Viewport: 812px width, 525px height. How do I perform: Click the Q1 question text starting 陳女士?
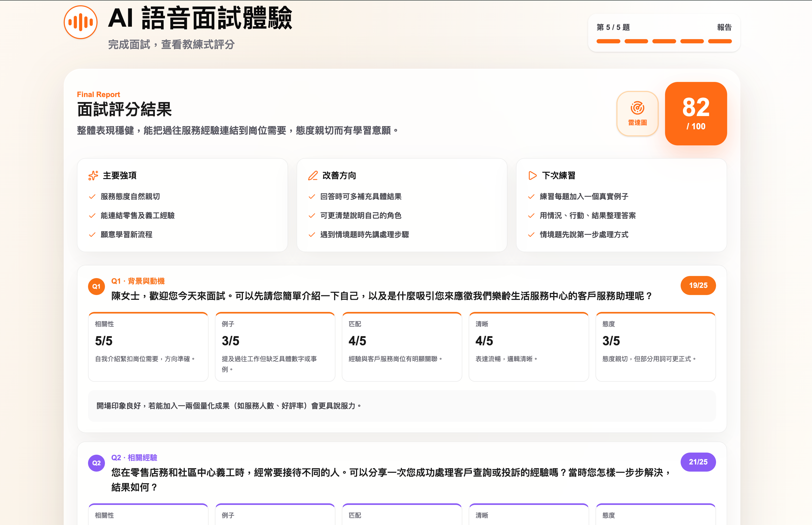[382, 296]
